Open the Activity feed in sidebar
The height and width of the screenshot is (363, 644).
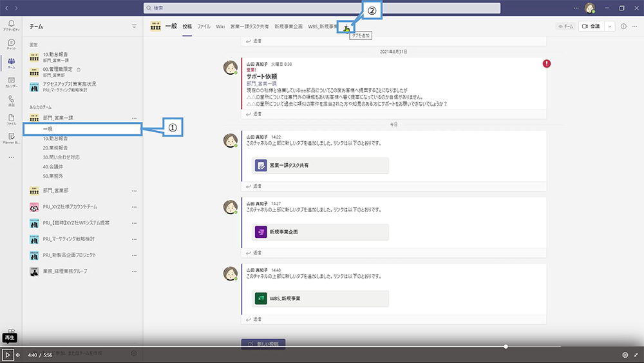tap(11, 25)
